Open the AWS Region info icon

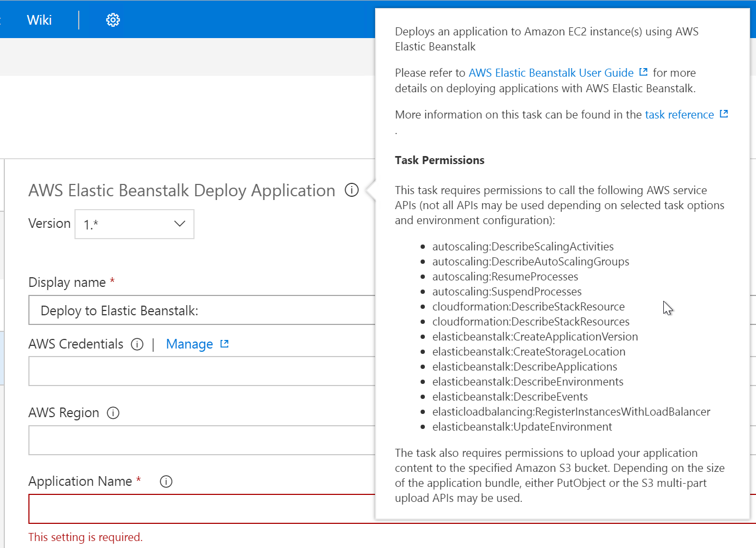coord(113,413)
